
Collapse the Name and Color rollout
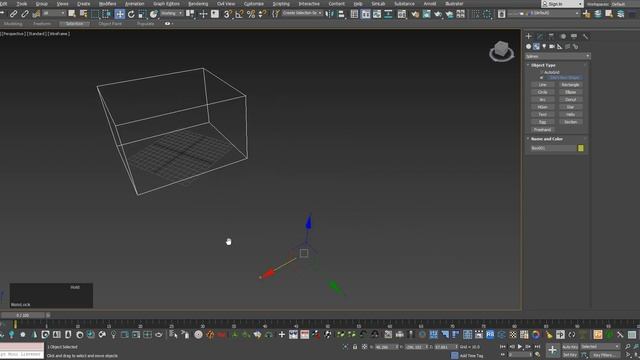coord(547,139)
